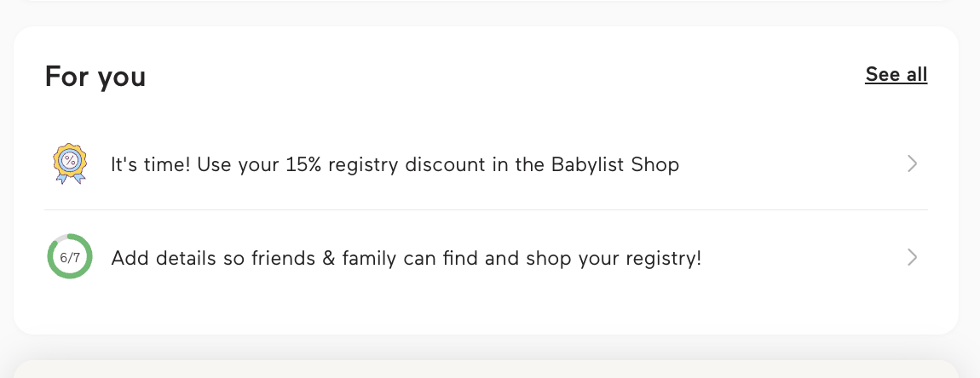
Task: Click the 6/7 progress ring icon
Action: click(x=70, y=256)
